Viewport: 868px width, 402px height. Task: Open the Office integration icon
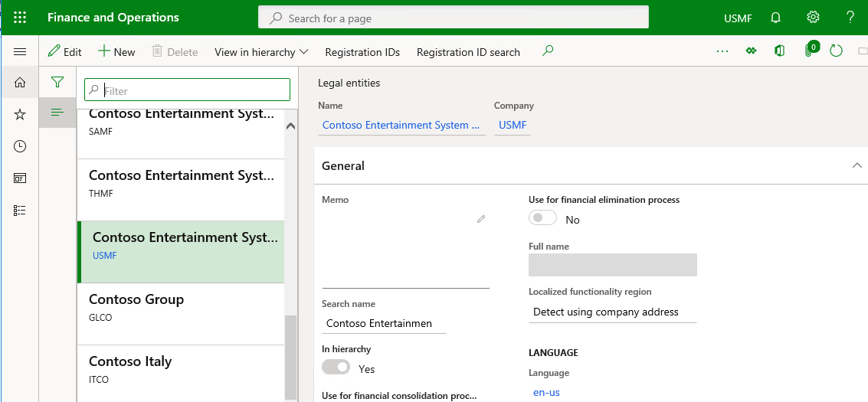[x=779, y=51]
